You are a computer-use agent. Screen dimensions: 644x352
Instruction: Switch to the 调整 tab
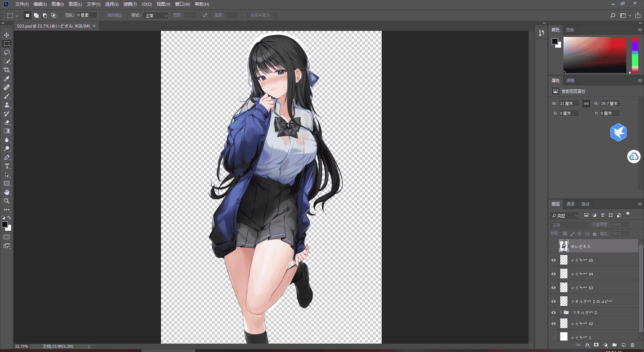tap(570, 81)
